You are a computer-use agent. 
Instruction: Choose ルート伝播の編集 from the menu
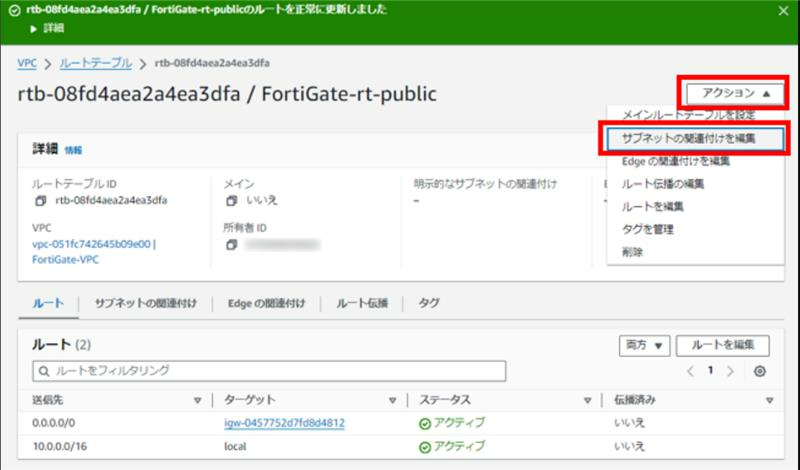coord(662,184)
